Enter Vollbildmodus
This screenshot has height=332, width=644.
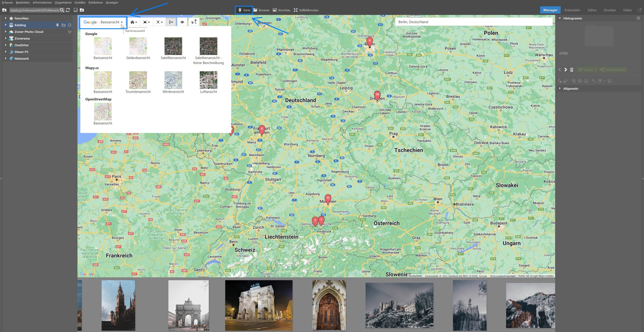click(306, 10)
